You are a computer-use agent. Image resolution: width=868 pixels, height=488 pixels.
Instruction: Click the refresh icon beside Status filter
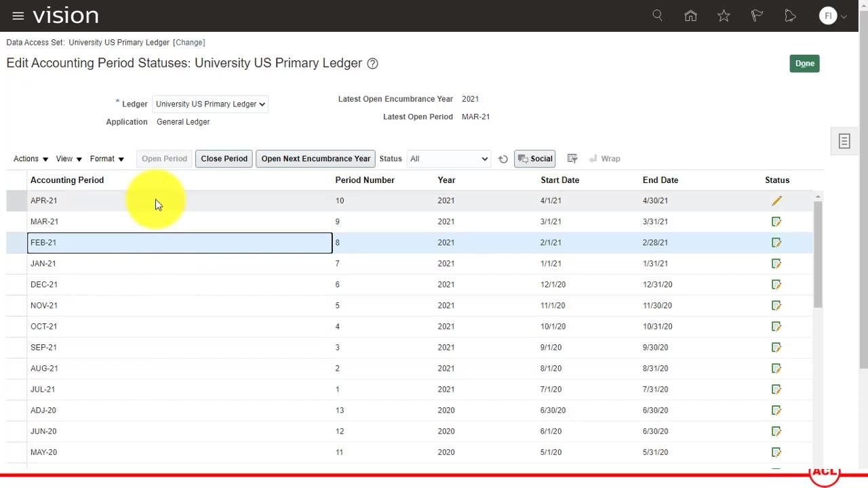point(503,159)
